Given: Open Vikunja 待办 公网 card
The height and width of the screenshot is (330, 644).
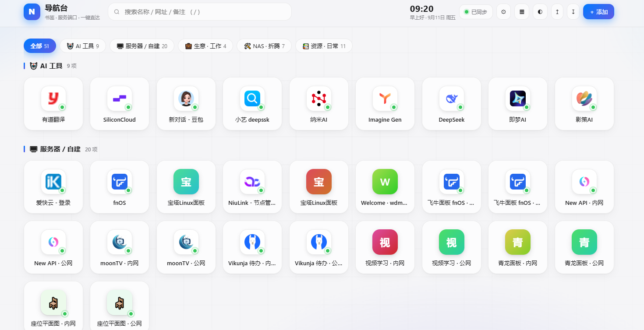Looking at the screenshot, I should [x=319, y=247].
